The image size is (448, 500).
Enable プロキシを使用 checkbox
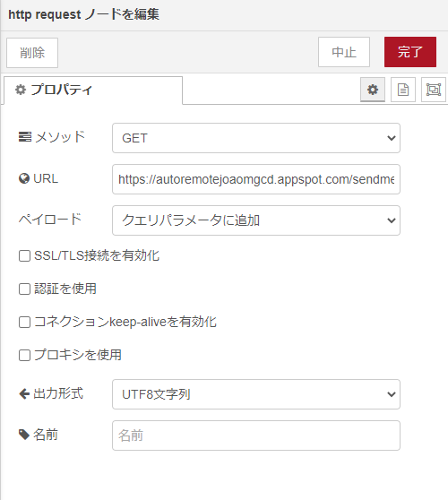(x=24, y=355)
